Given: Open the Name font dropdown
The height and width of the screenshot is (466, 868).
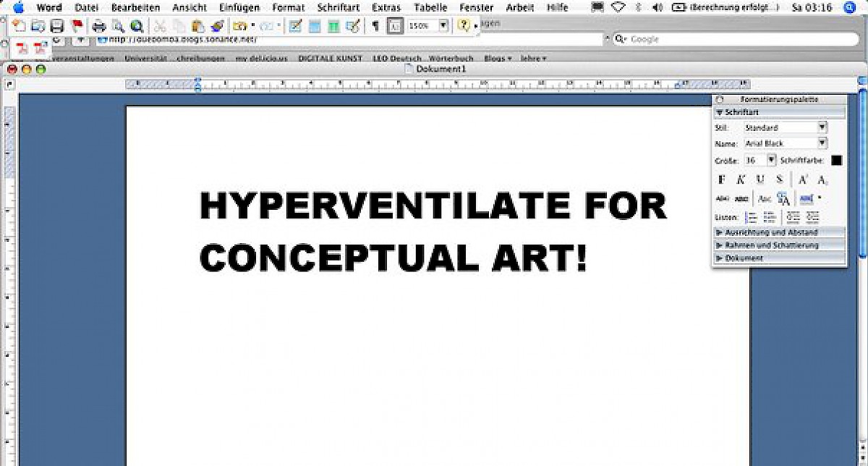Looking at the screenshot, I should pyautogui.click(x=822, y=143).
